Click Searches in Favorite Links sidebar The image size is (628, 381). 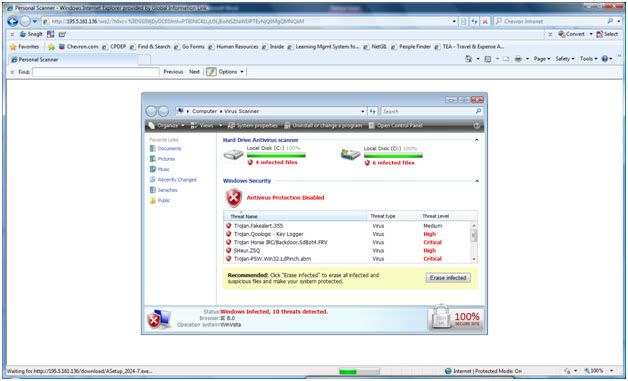coord(163,190)
